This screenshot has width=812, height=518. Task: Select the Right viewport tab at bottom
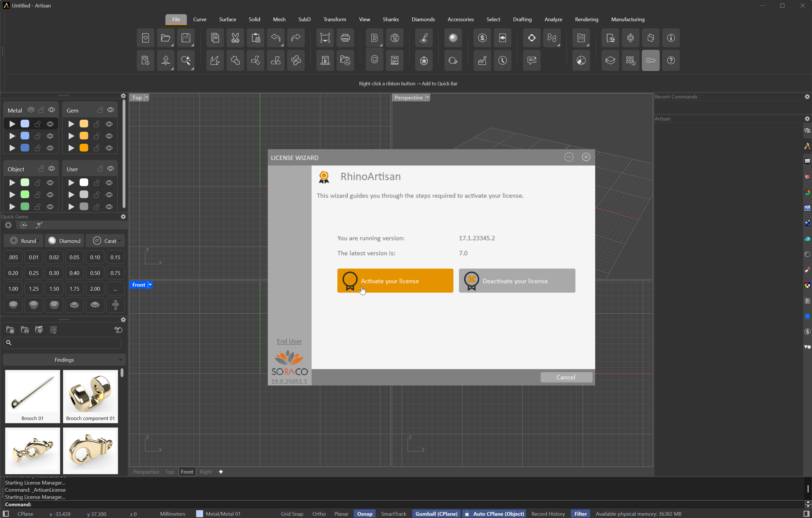(x=206, y=472)
